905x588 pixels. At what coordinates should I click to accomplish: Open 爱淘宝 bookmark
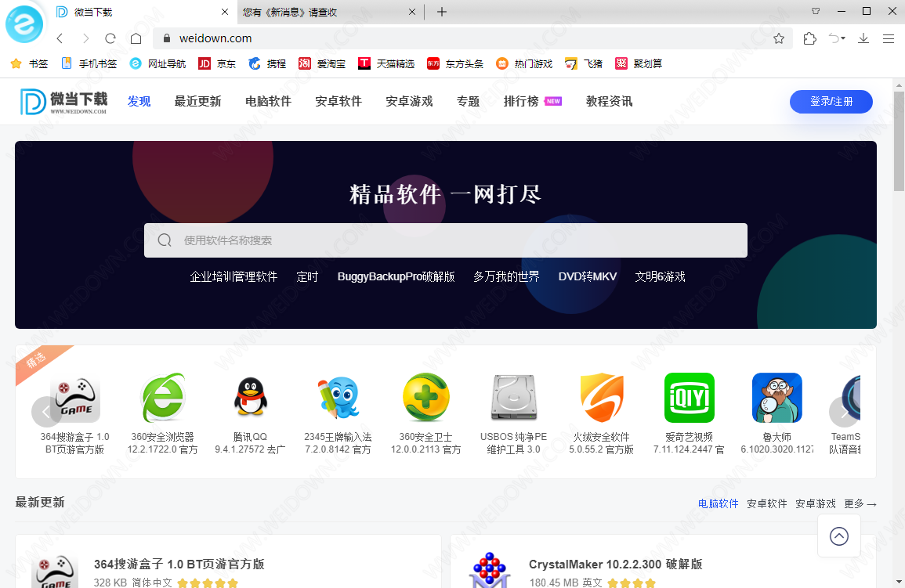322,63
